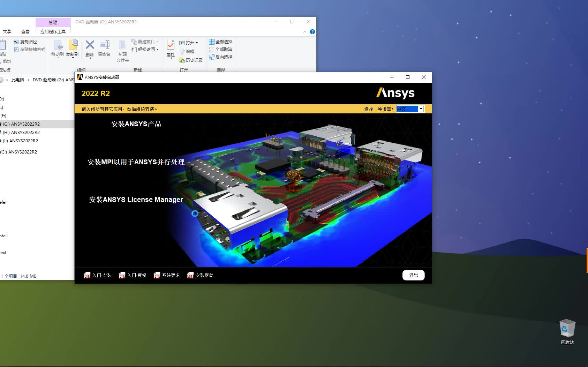Click 复制路径 in Explorer ribbon
Screen dimensions: 588x367
tap(25, 42)
